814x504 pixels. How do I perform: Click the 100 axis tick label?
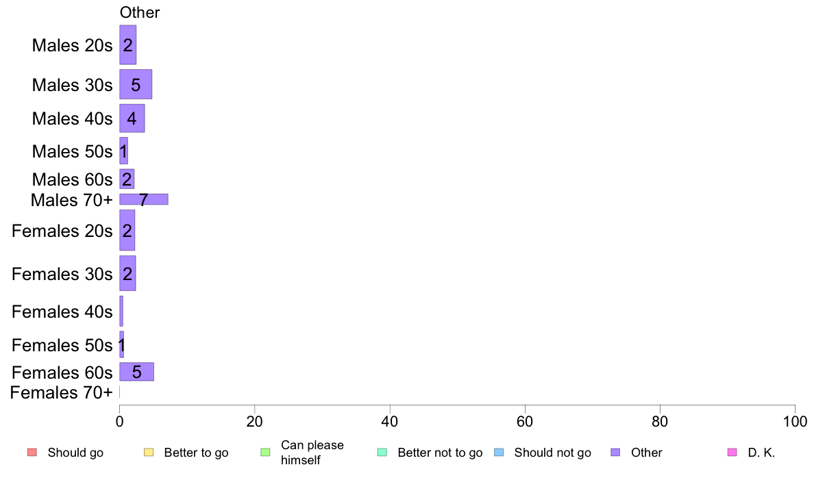coord(795,421)
